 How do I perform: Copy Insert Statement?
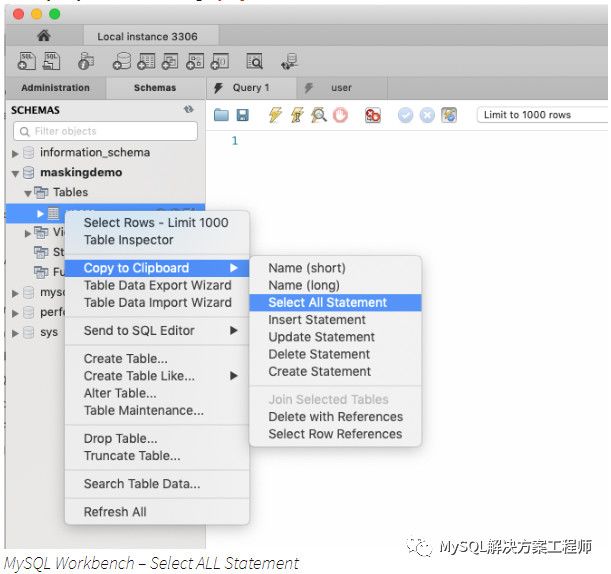(336, 320)
